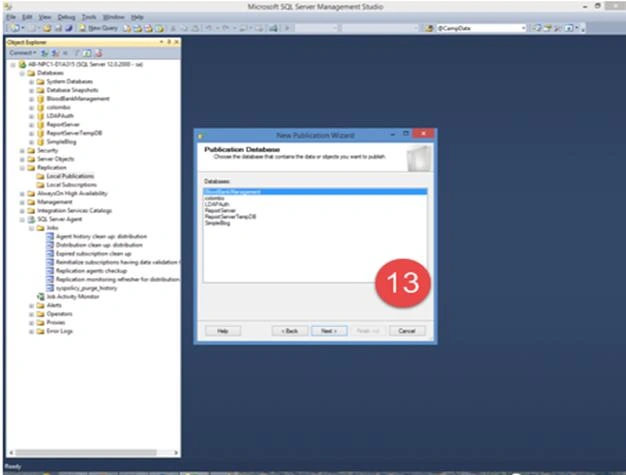The image size is (626, 475).
Task: Click Back in the New Publication Wizard
Action: point(290,331)
